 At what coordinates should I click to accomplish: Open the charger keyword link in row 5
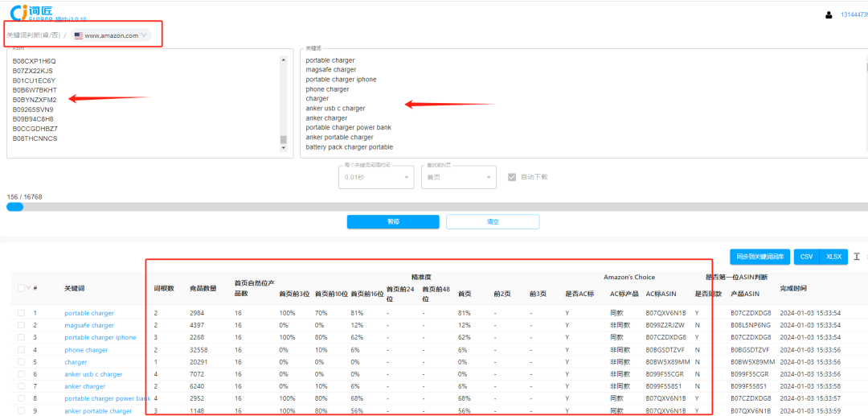tap(76, 362)
